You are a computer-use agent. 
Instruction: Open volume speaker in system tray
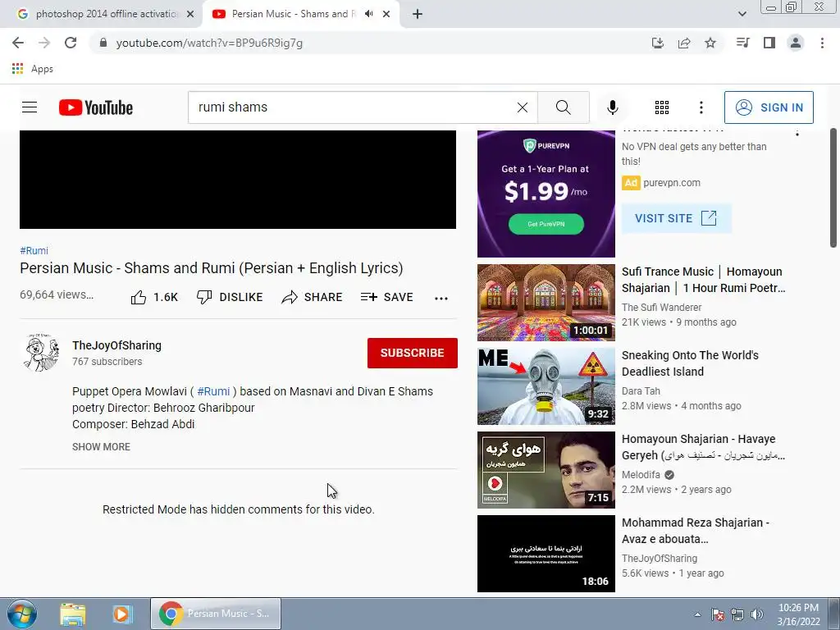click(x=757, y=614)
